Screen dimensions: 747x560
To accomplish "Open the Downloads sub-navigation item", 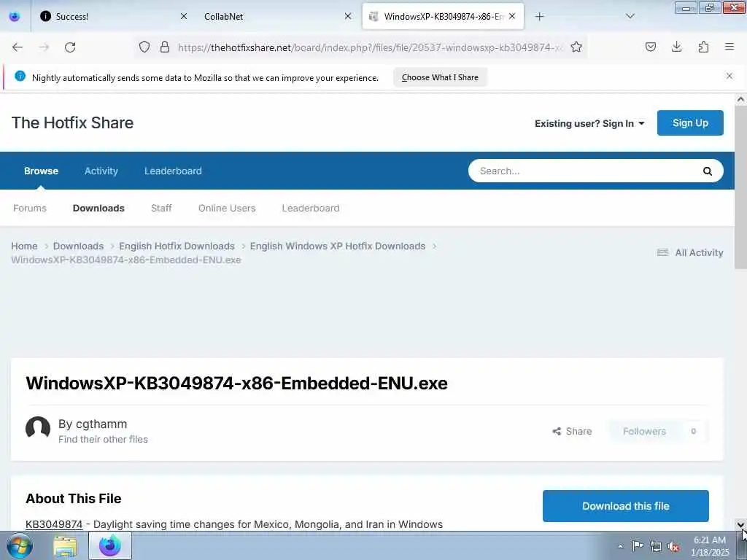I will click(98, 208).
